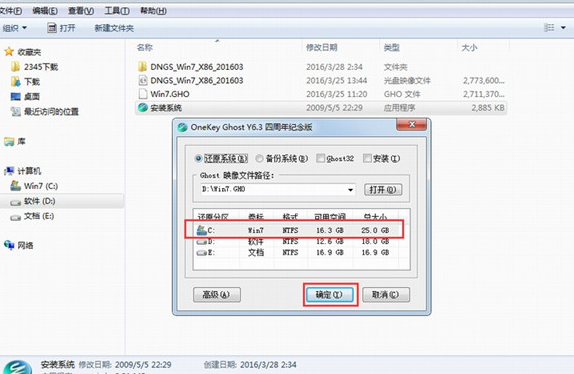Click the 打开 toolbar button in Explorer
The height and width of the screenshot is (374, 574).
(62, 28)
